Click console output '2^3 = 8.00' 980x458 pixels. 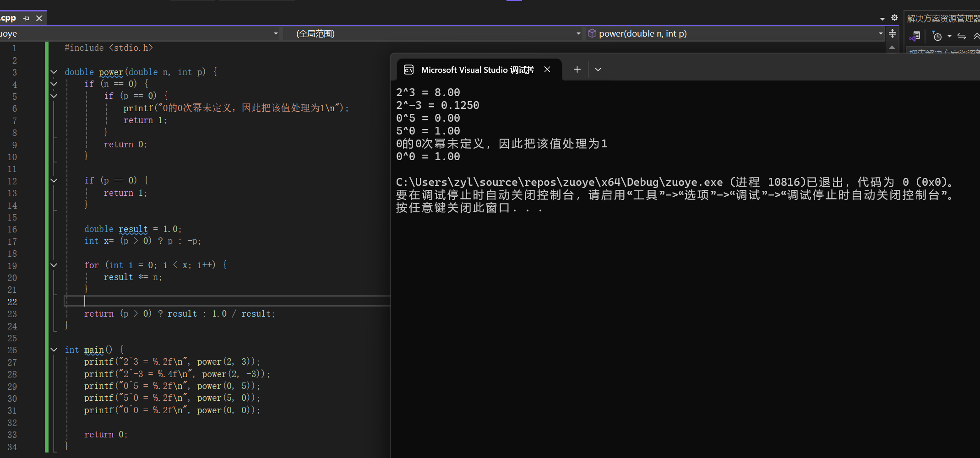[x=428, y=92]
